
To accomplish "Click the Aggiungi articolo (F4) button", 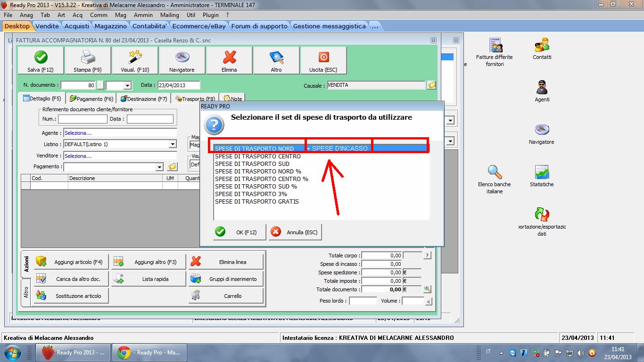I will point(71,262).
